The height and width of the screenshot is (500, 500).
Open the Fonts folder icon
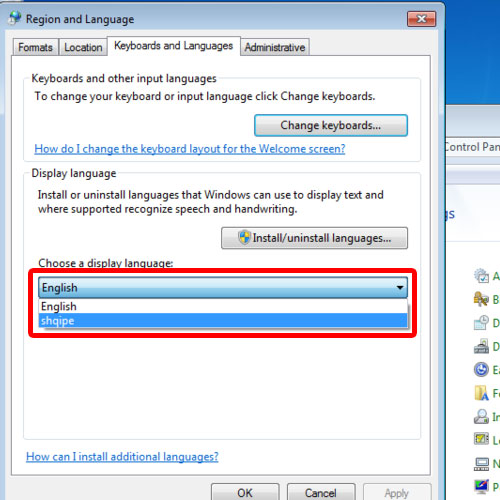[x=481, y=393]
